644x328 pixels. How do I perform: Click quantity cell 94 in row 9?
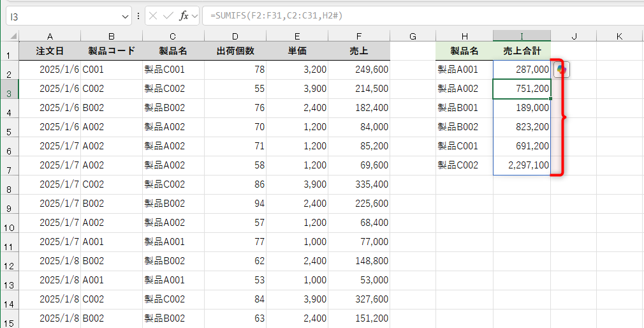tap(235, 204)
